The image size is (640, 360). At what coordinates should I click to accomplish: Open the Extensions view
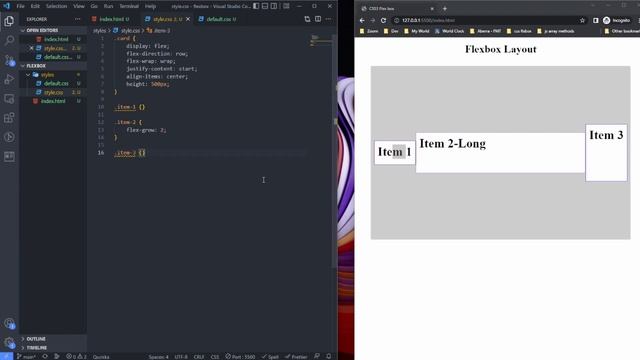(x=9, y=118)
